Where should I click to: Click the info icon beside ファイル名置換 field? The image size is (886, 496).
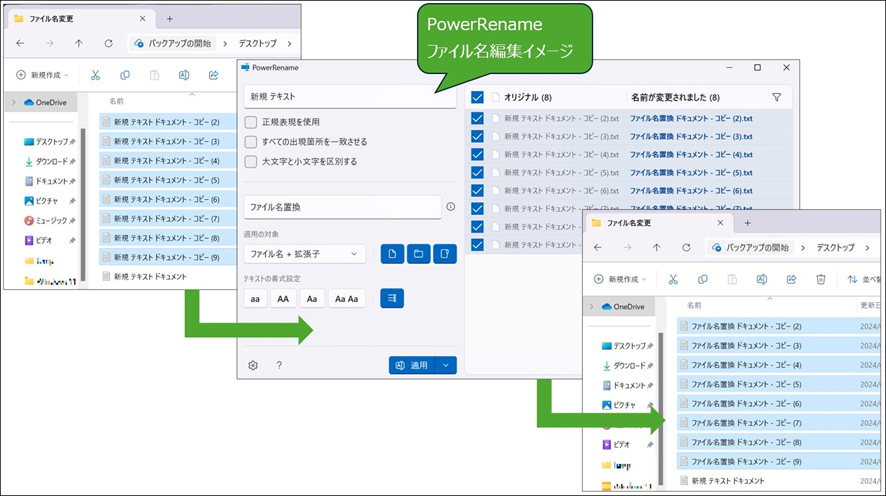[x=450, y=207]
